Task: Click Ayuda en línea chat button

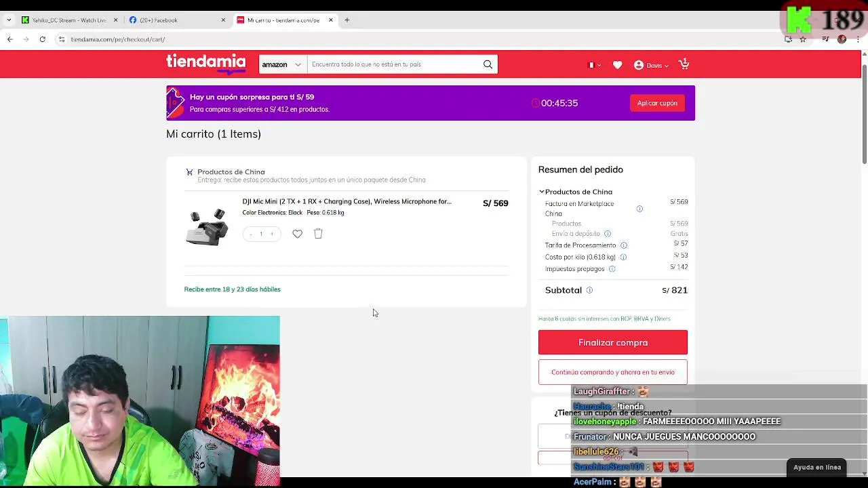Action: point(817,467)
